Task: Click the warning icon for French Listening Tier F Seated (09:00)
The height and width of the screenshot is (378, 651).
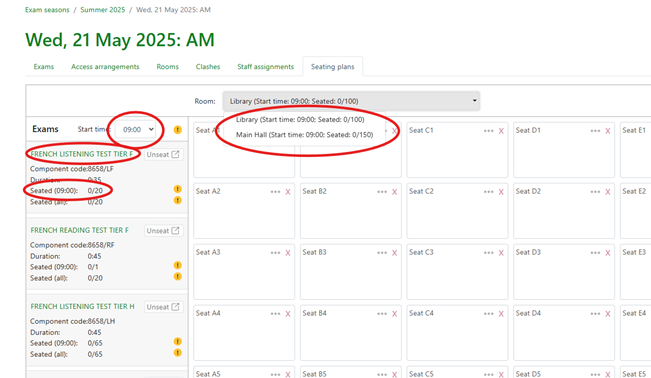Action: tap(178, 189)
